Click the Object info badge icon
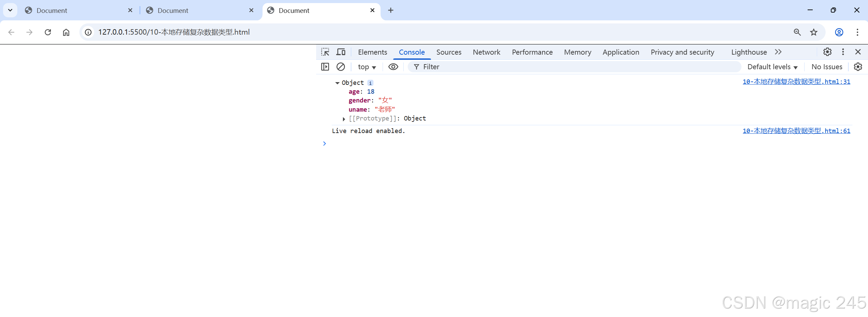Viewport: 868px width, 317px height. pos(370,83)
